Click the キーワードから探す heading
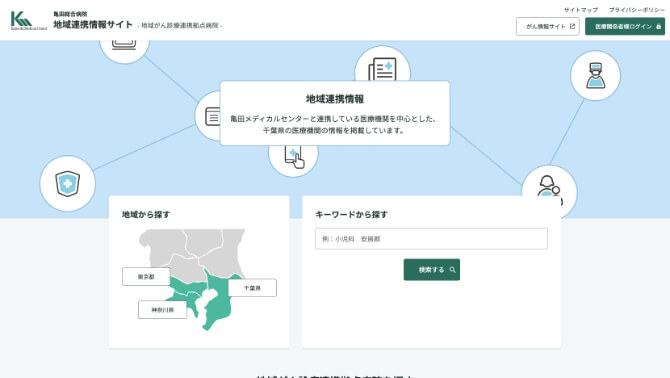 click(x=351, y=214)
